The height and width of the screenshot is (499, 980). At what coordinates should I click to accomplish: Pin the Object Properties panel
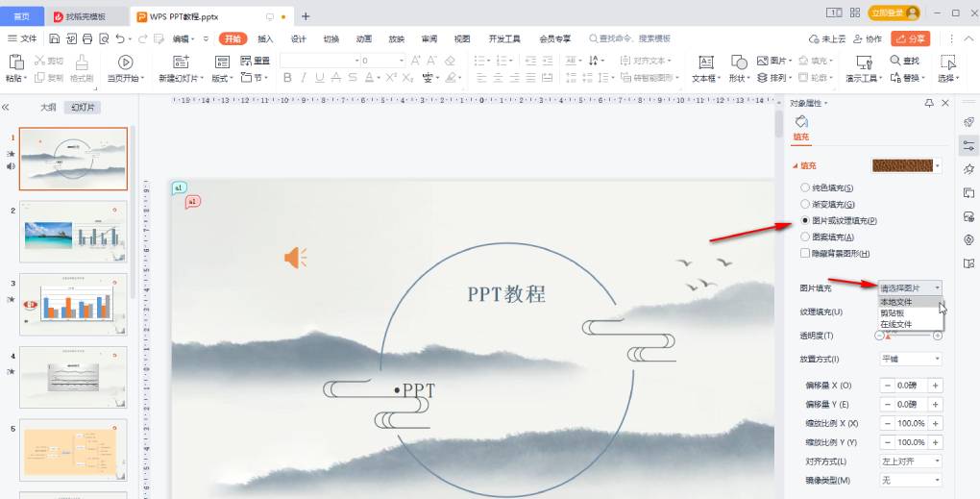[929, 103]
